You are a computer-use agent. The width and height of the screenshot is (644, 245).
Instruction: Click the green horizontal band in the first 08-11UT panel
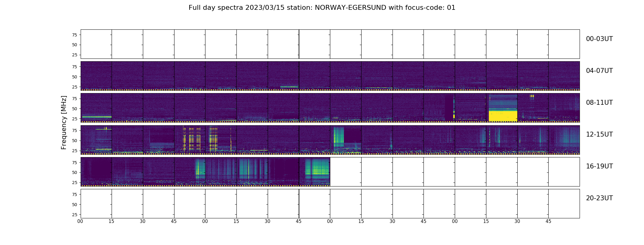[x=97, y=117]
